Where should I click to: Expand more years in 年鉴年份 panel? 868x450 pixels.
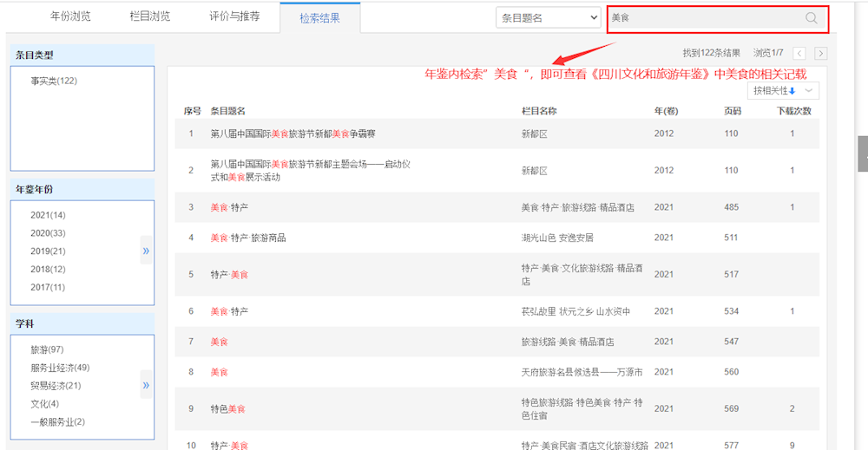(x=146, y=251)
